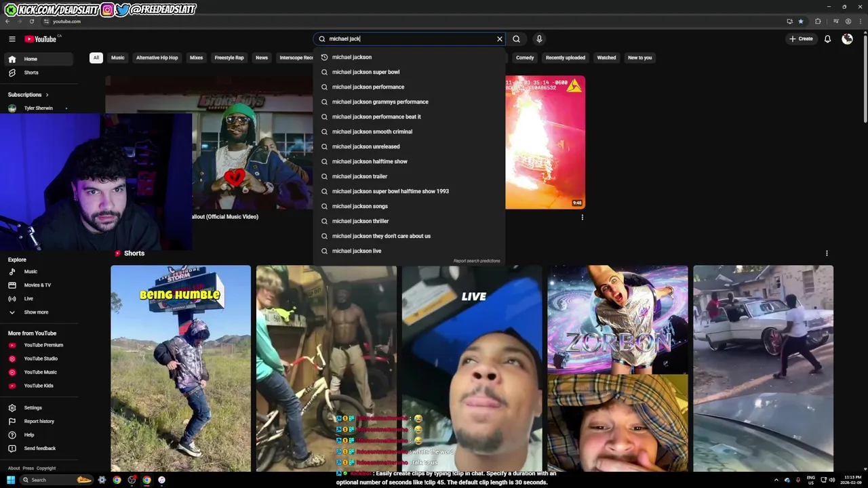Select the Recently uploaded chip
868x488 pixels.
[566, 58]
